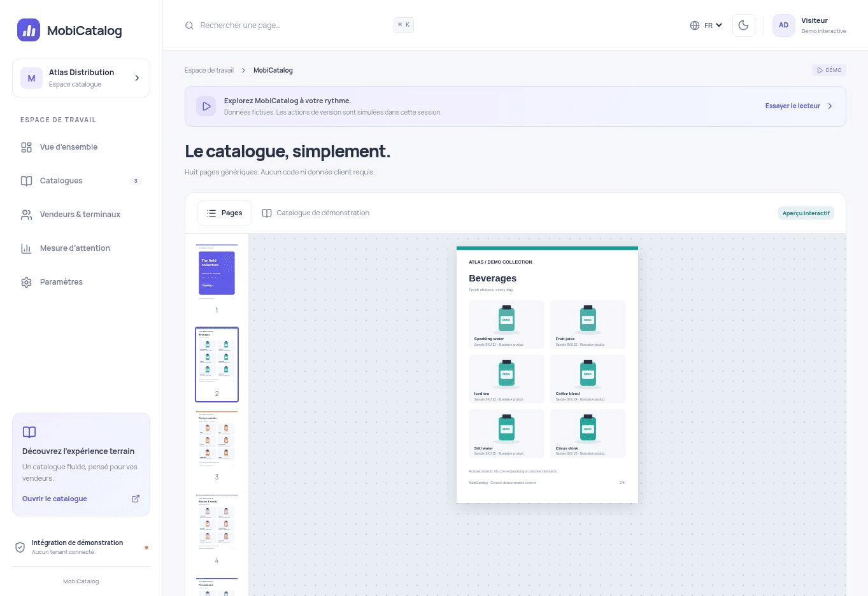Image resolution: width=868 pixels, height=596 pixels.
Task: Select the Pages tab
Action: click(x=224, y=213)
